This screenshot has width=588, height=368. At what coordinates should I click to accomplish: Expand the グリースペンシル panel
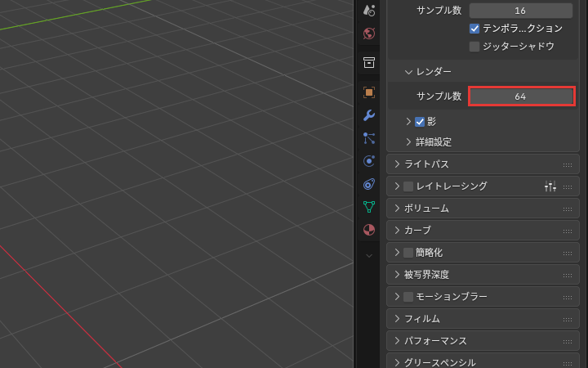coord(397,362)
